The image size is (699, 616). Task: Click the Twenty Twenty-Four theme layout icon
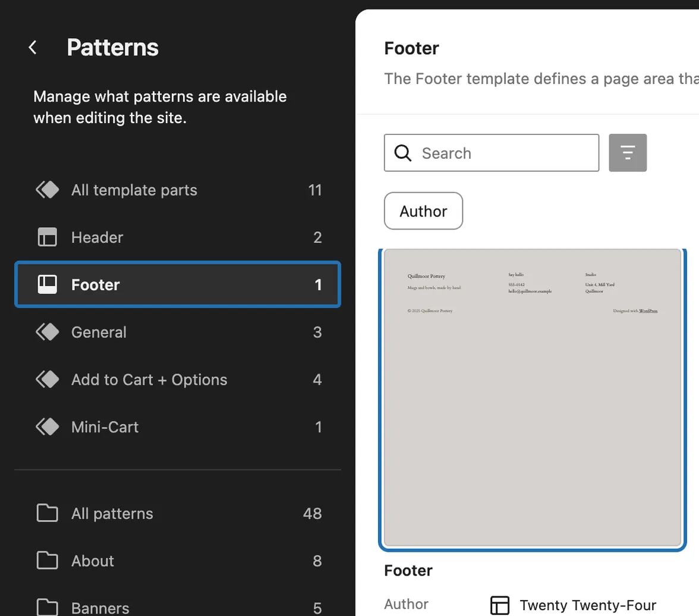[500, 605]
